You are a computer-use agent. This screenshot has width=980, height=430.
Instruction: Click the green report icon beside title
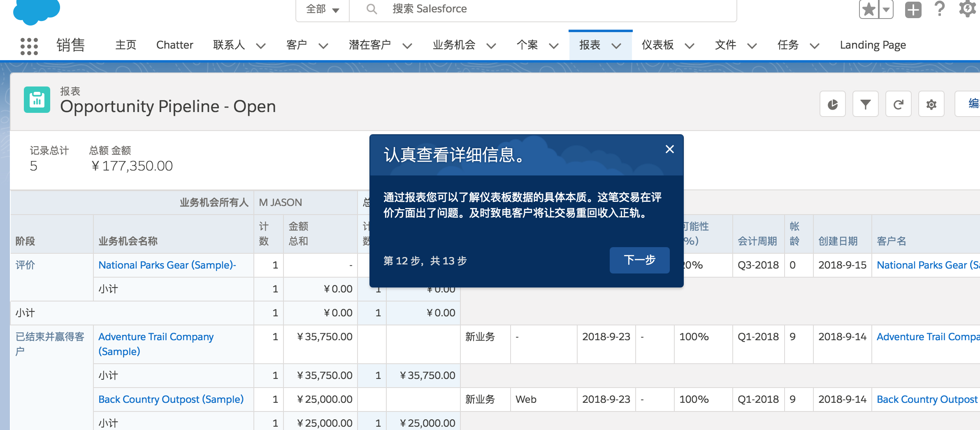tap(37, 99)
